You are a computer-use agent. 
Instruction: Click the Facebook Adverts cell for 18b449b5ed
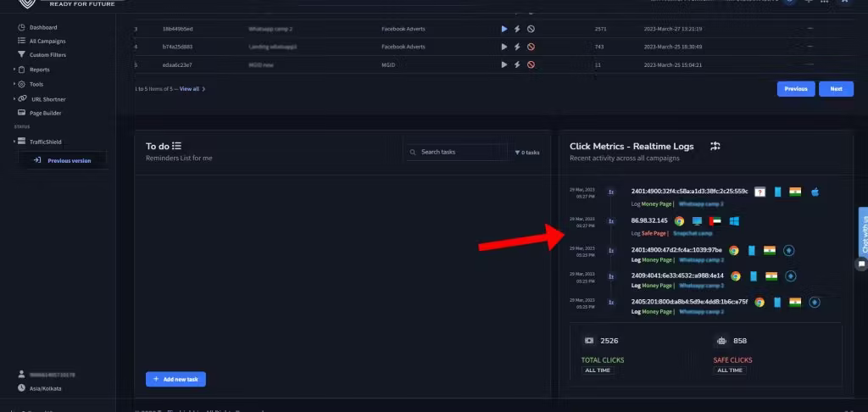403,29
